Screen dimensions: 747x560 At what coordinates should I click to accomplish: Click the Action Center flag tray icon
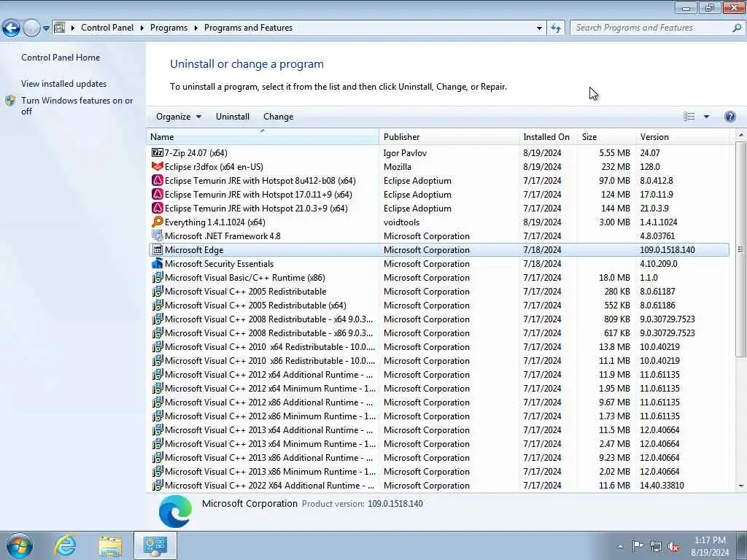coord(638,546)
